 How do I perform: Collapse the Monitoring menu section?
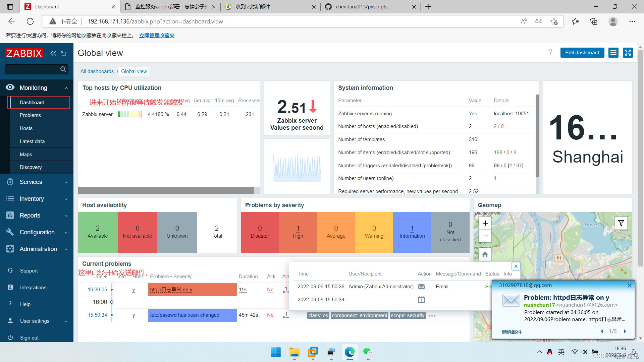click(x=37, y=88)
